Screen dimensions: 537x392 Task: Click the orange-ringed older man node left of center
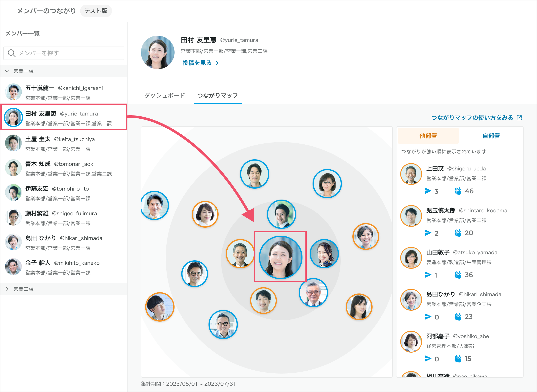(x=240, y=254)
